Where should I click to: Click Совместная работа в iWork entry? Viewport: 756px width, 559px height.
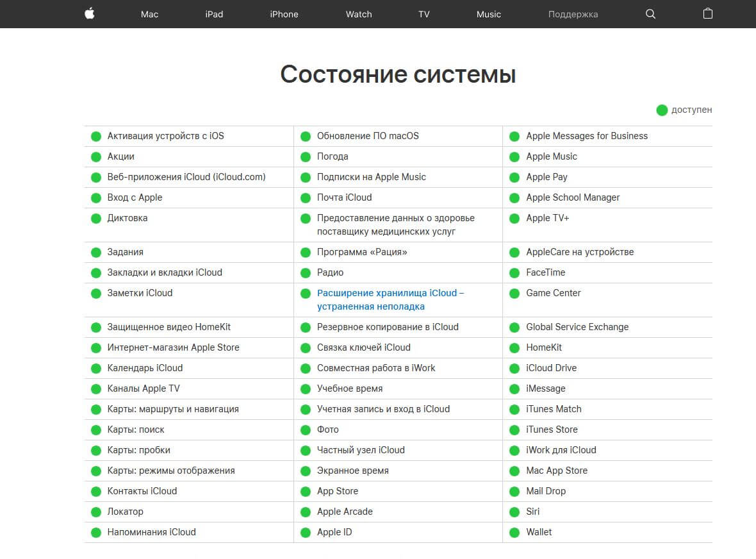coord(375,368)
